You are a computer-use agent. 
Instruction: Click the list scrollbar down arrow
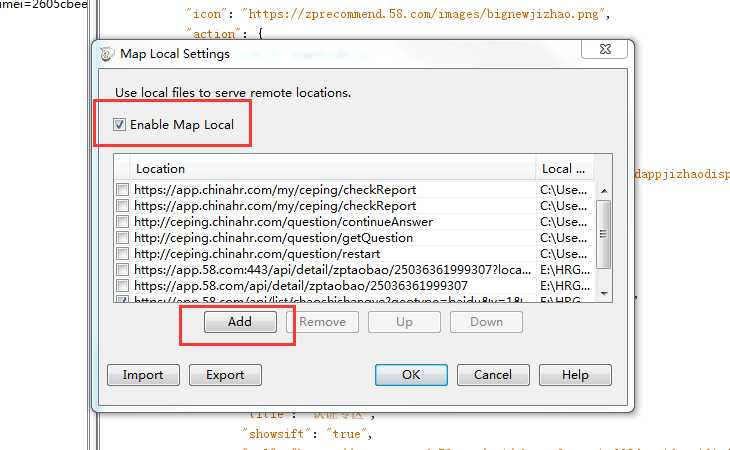[604, 293]
